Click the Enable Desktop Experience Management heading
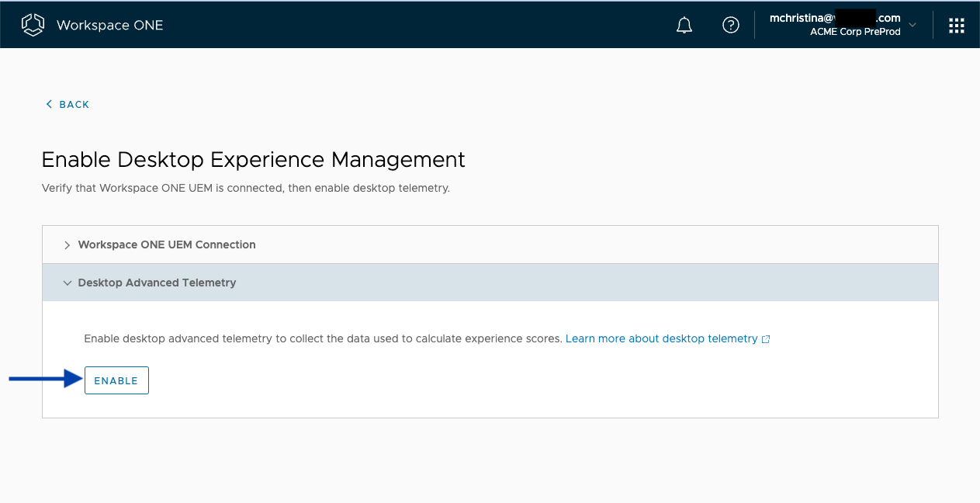The image size is (980, 503). [x=253, y=159]
